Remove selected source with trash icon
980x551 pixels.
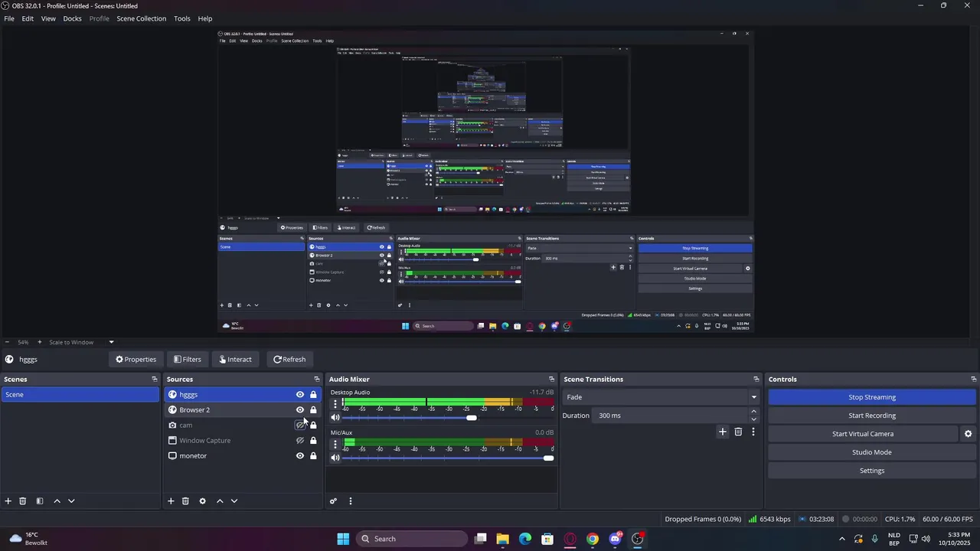click(x=185, y=501)
